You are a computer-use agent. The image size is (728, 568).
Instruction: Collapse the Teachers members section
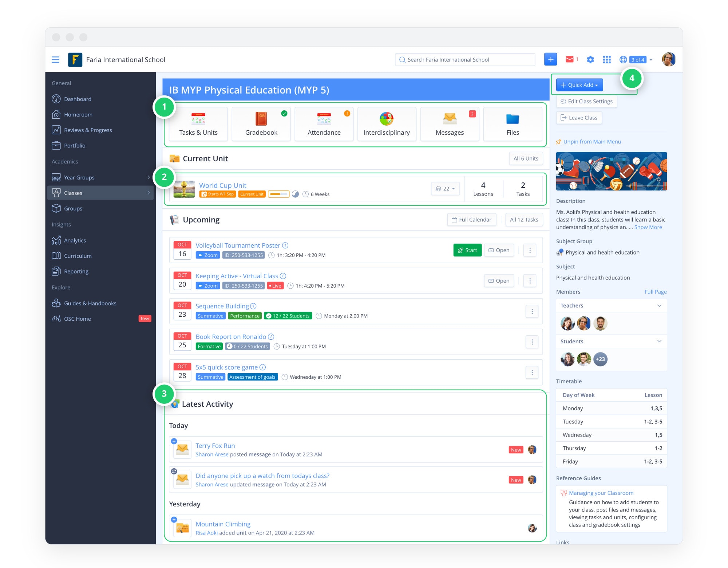[659, 305]
